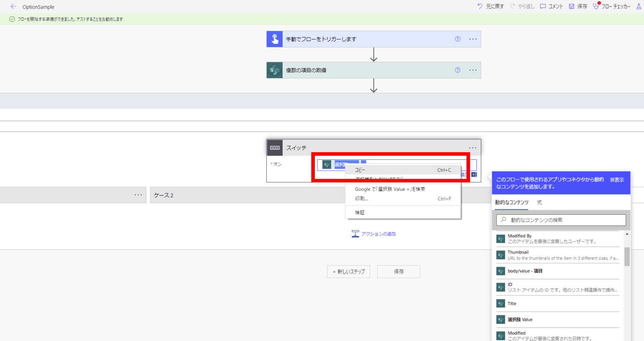The height and width of the screenshot is (341, 644).
Task: Switch to the 式 tab
Action: point(539,203)
